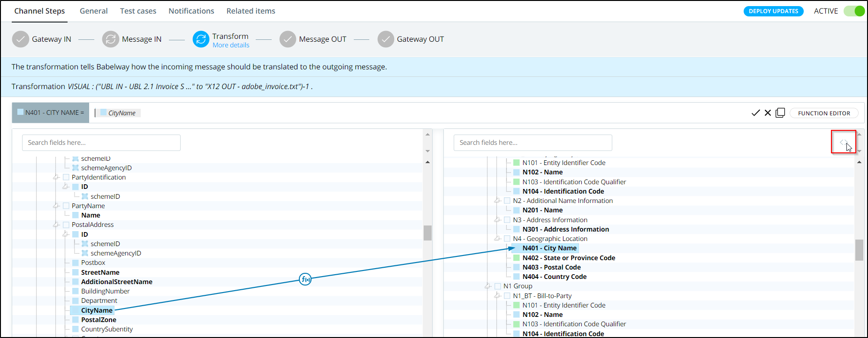Click the Gateway OUT step icon

coord(386,39)
